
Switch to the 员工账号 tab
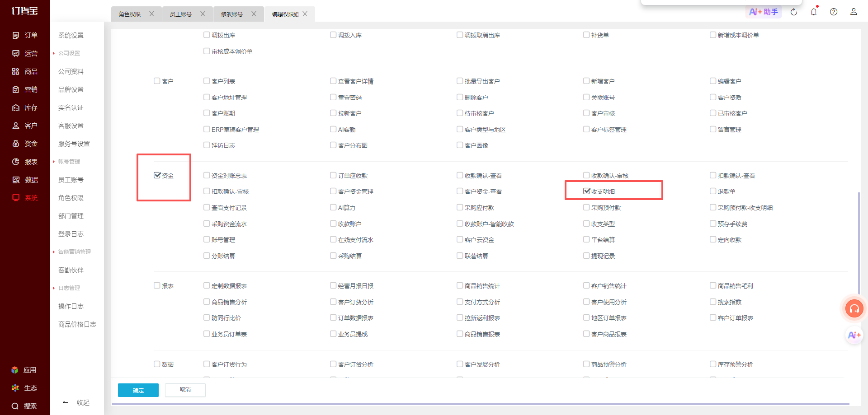(x=181, y=14)
